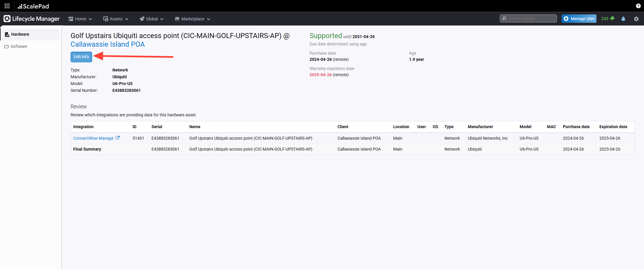The image size is (644, 269).
Task: Click the green tree points icon
Action: click(x=612, y=19)
